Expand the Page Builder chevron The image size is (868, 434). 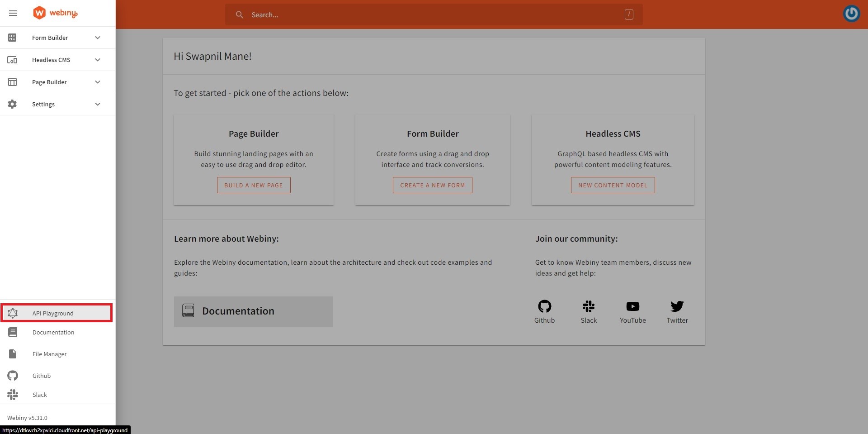click(x=98, y=82)
